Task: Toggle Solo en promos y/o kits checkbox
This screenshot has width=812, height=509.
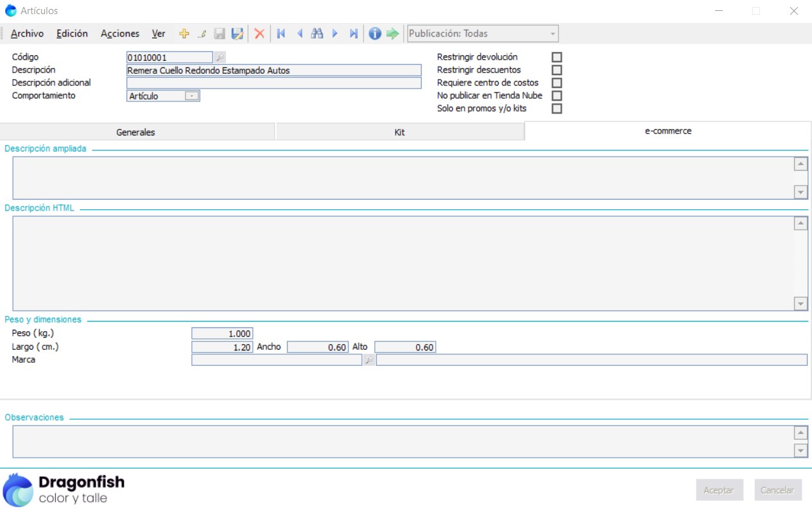Action: [x=557, y=108]
